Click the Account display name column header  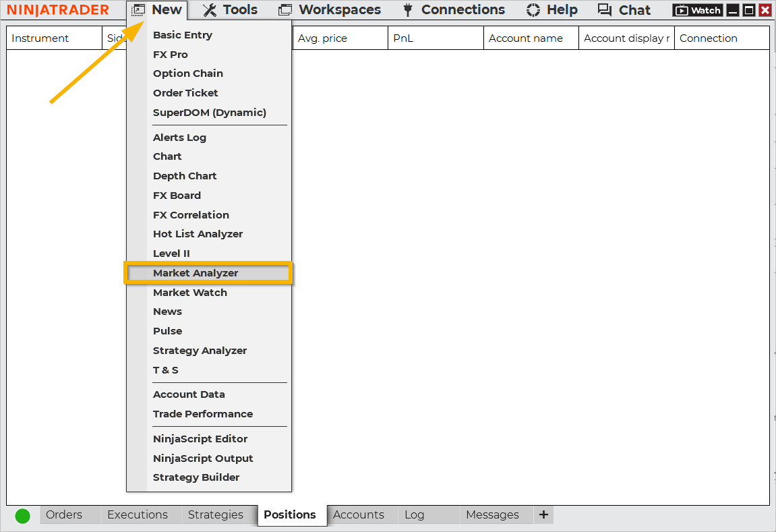[626, 38]
